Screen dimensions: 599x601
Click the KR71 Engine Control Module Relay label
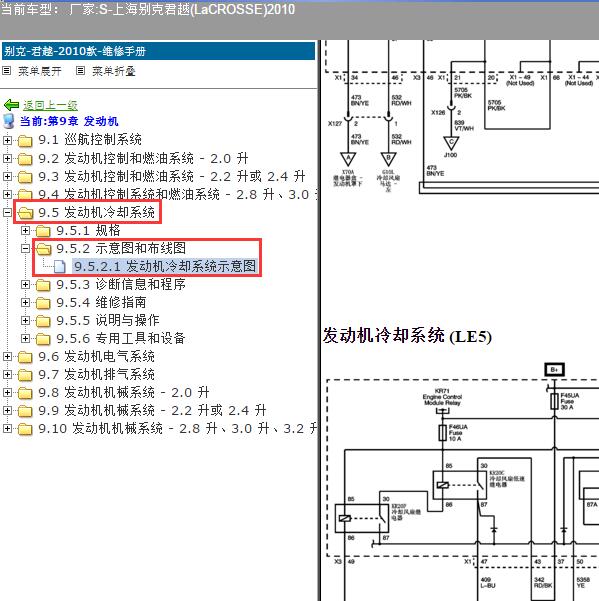tap(442, 397)
